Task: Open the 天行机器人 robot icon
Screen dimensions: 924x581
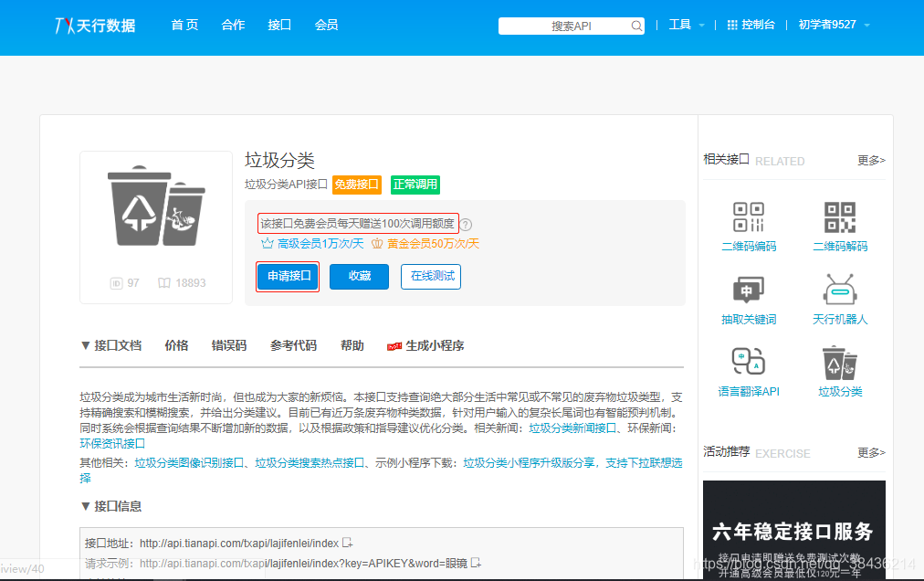Action: tap(840, 289)
